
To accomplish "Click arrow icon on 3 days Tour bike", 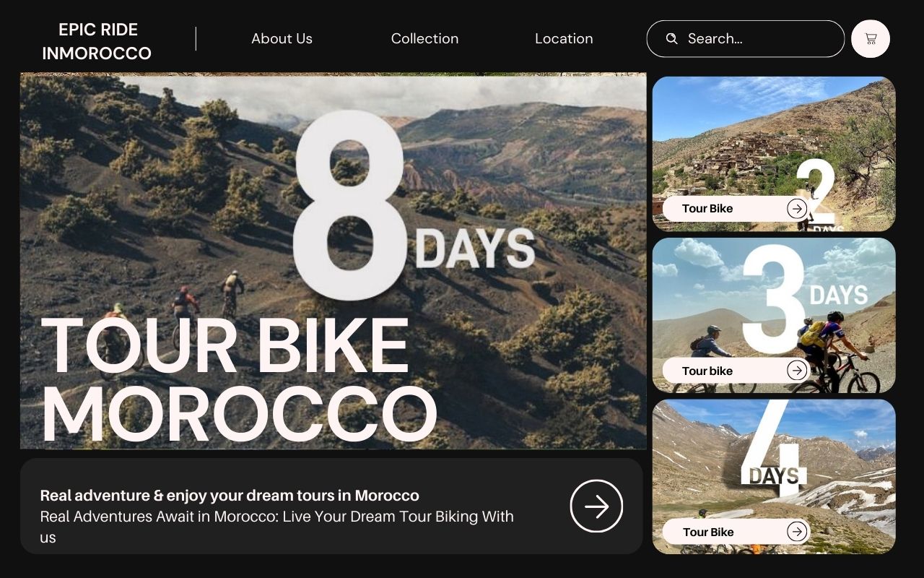I will coord(797,371).
